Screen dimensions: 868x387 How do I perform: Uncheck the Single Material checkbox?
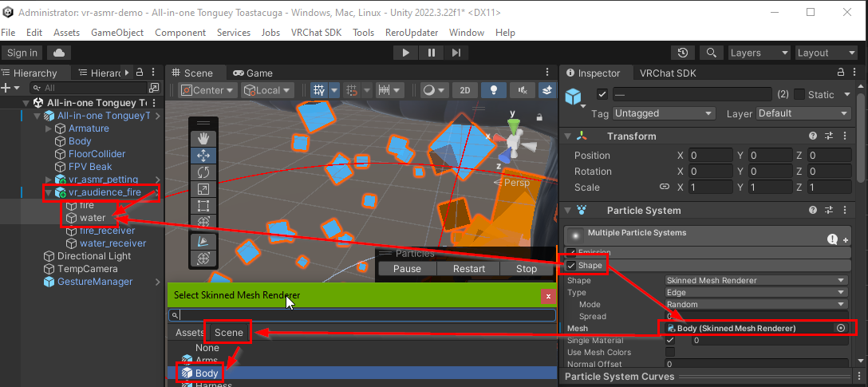coord(670,341)
